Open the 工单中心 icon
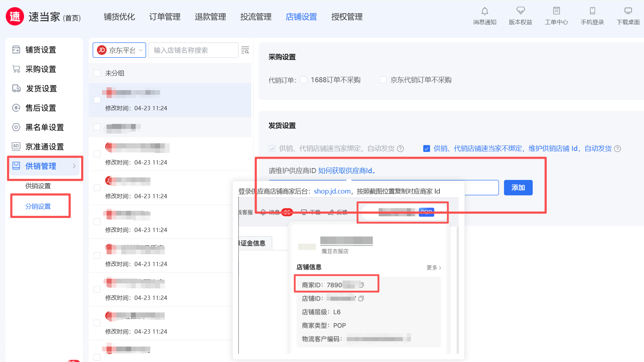 pyautogui.click(x=556, y=11)
